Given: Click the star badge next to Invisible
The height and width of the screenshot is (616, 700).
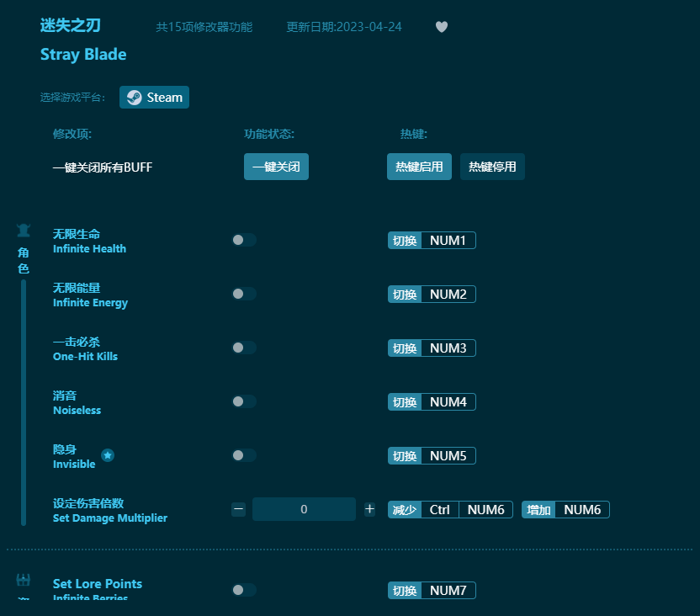Looking at the screenshot, I should pyautogui.click(x=108, y=457).
